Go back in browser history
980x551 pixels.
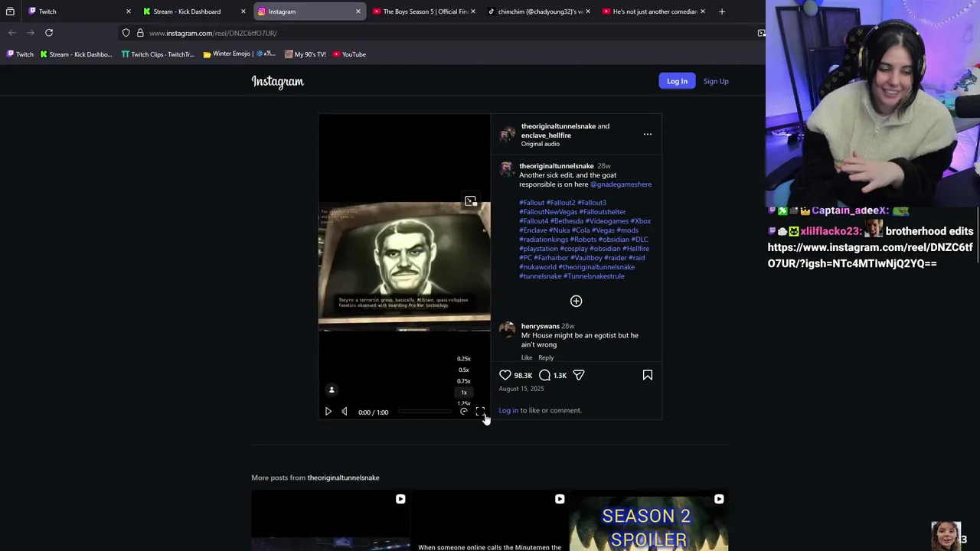pos(11,33)
